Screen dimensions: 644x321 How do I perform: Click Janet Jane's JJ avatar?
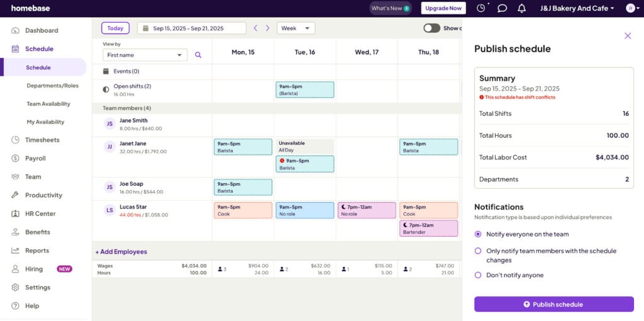click(x=109, y=147)
